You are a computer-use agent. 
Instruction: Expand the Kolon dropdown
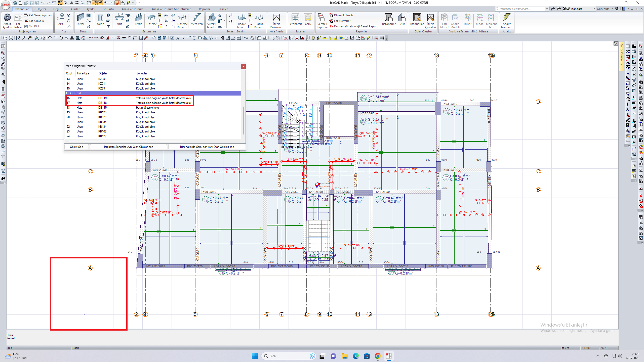[x=100, y=27]
